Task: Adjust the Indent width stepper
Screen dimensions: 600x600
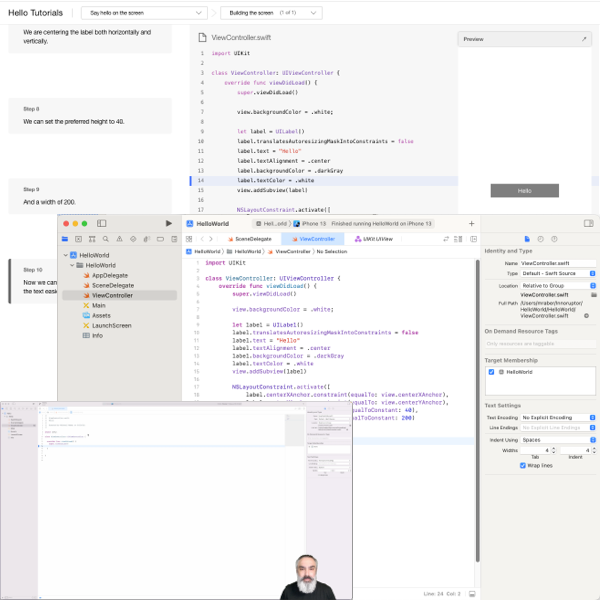Action: point(594,450)
